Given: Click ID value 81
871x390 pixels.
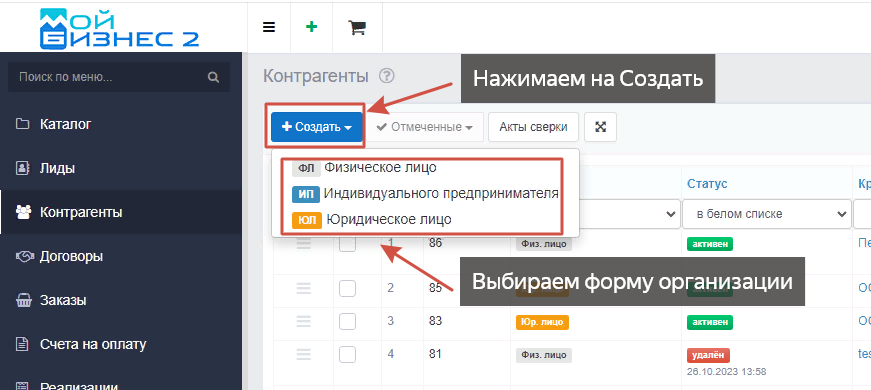Looking at the screenshot, I should point(435,353).
